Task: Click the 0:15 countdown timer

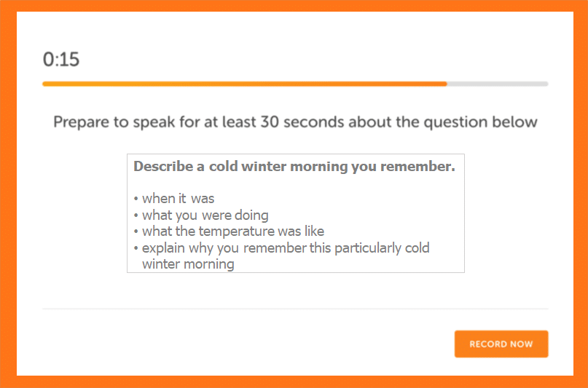Action: click(61, 60)
